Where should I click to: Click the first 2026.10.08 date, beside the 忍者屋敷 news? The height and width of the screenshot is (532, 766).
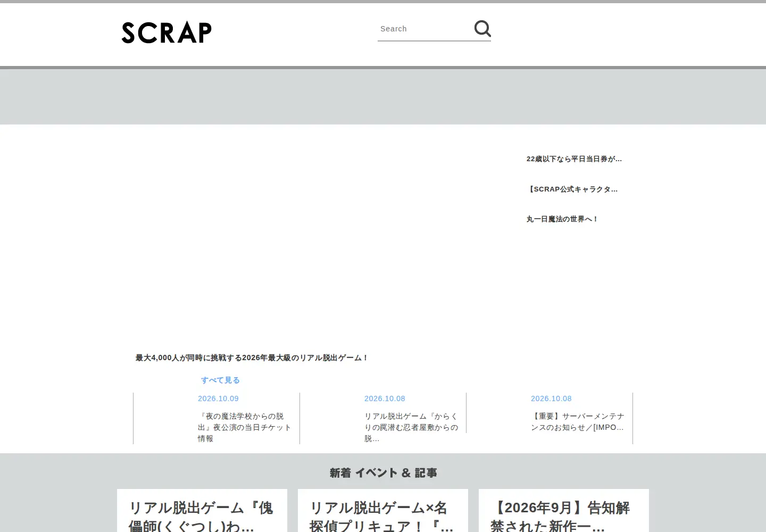coord(385,398)
